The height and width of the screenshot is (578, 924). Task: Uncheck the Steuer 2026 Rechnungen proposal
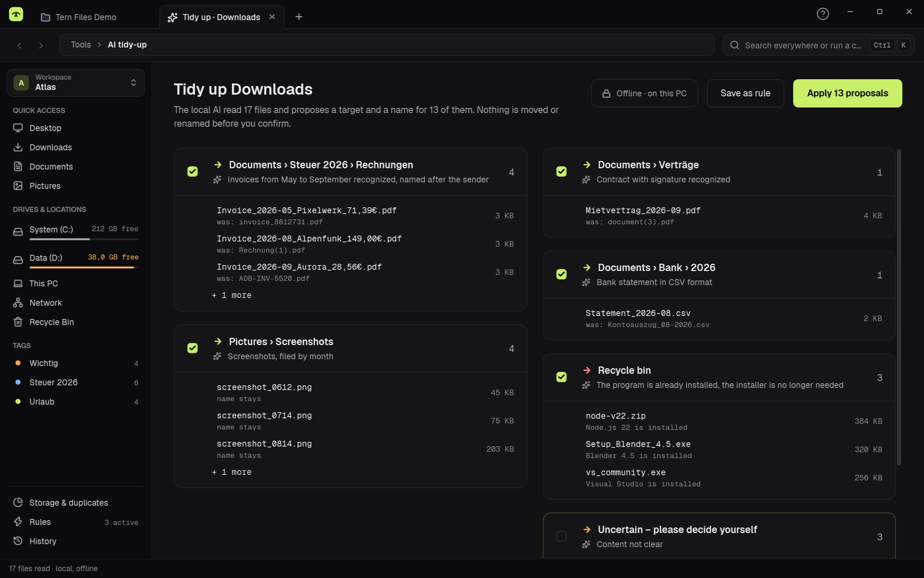(x=192, y=172)
